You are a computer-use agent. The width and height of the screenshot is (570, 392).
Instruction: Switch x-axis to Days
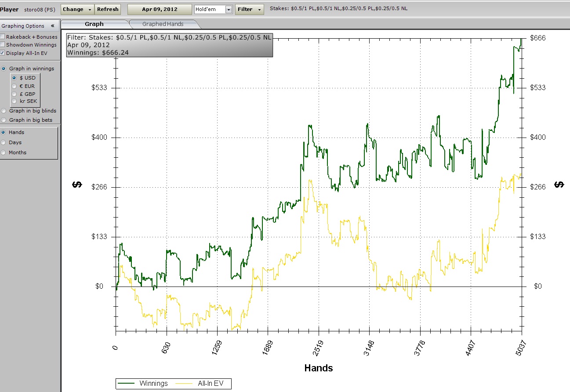(x=4, y=142)
